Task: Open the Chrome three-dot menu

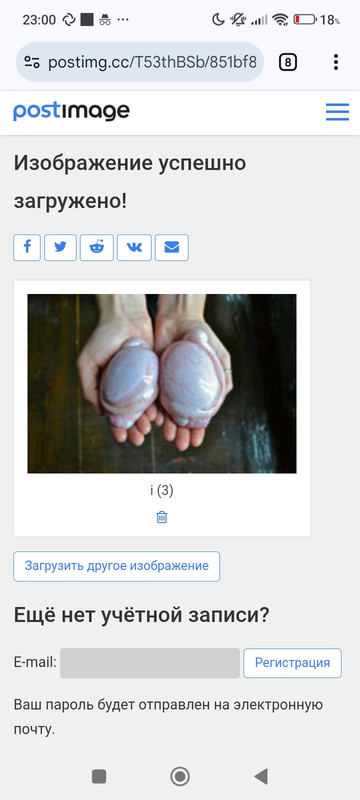Action: (x=336, y=62)
